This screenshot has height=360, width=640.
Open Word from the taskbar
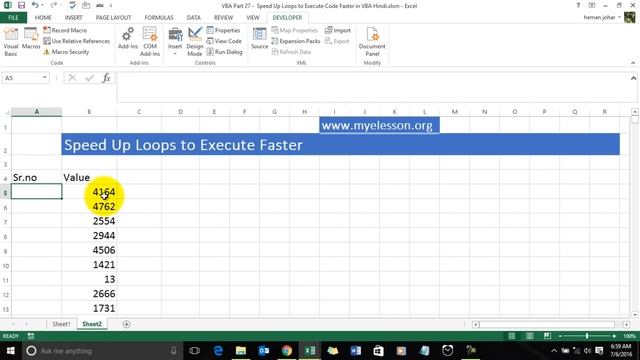click(x=356, y=351)
